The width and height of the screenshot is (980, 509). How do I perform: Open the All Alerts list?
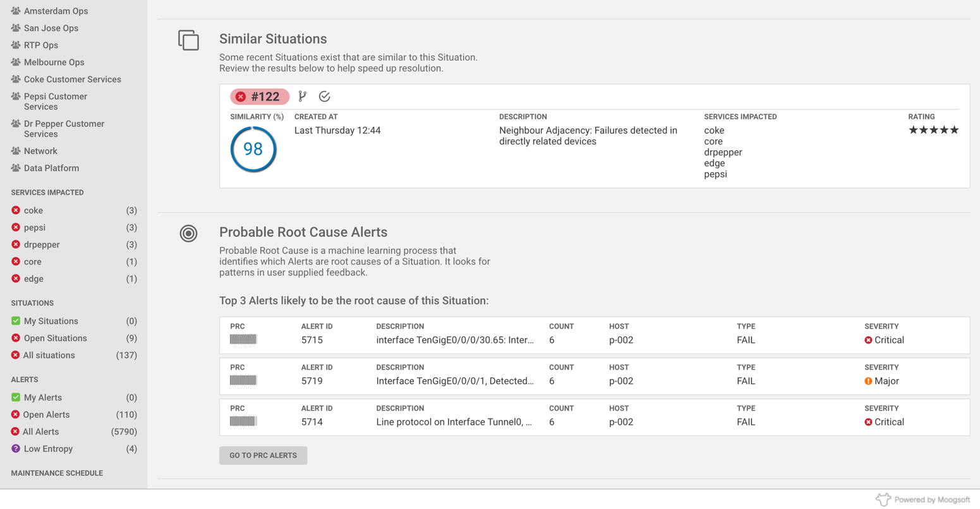point(40,432)
